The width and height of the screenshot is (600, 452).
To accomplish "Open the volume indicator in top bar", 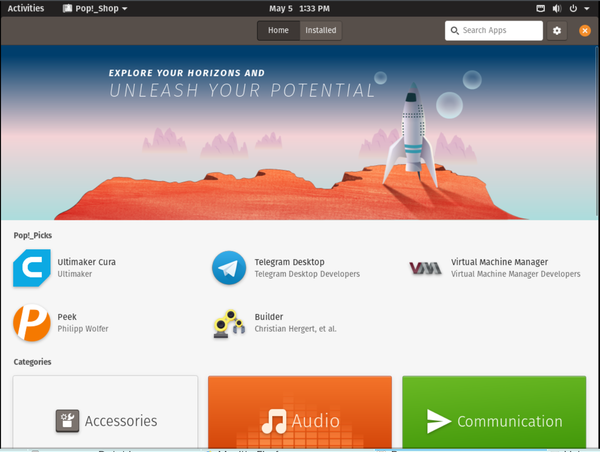I will tap(557, 8).
